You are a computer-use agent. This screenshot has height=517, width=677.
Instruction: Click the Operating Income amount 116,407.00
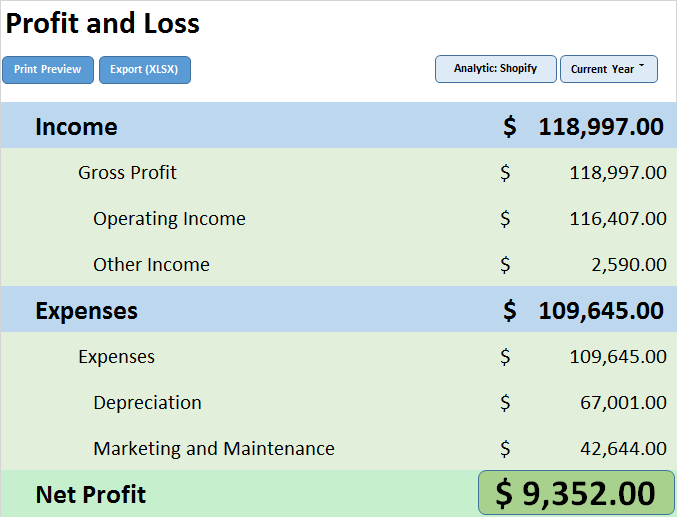click(x=618, y=219)
